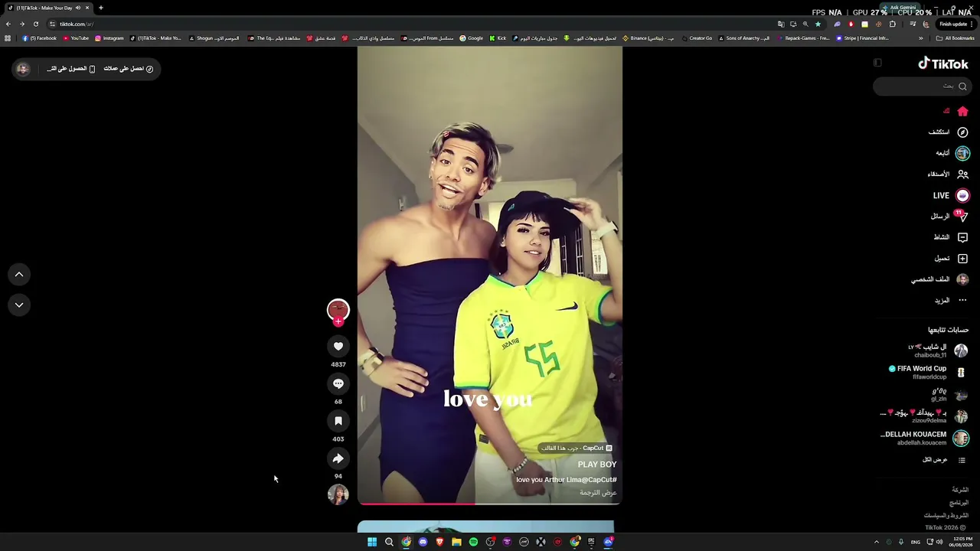Show hidden tray icons chevron

(877, 542)
